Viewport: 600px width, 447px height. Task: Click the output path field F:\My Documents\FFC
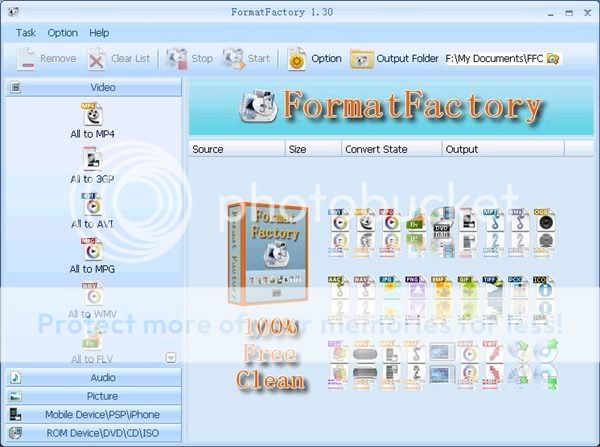[496, 59]
